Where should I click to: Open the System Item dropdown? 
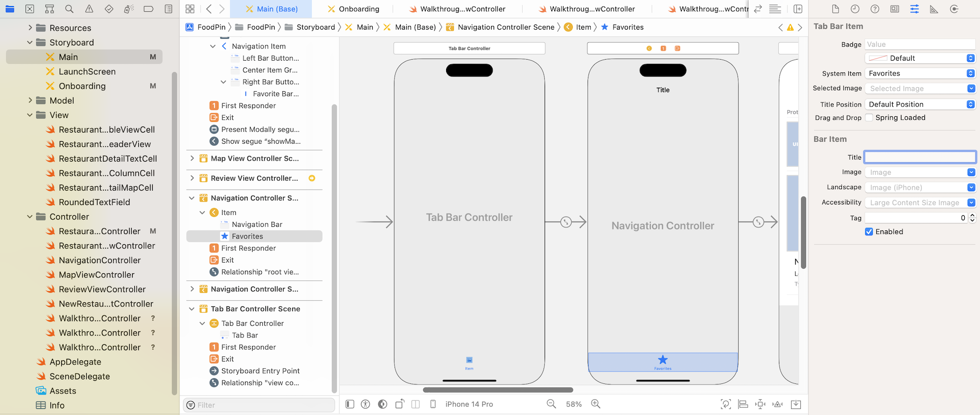pos(920,73)
